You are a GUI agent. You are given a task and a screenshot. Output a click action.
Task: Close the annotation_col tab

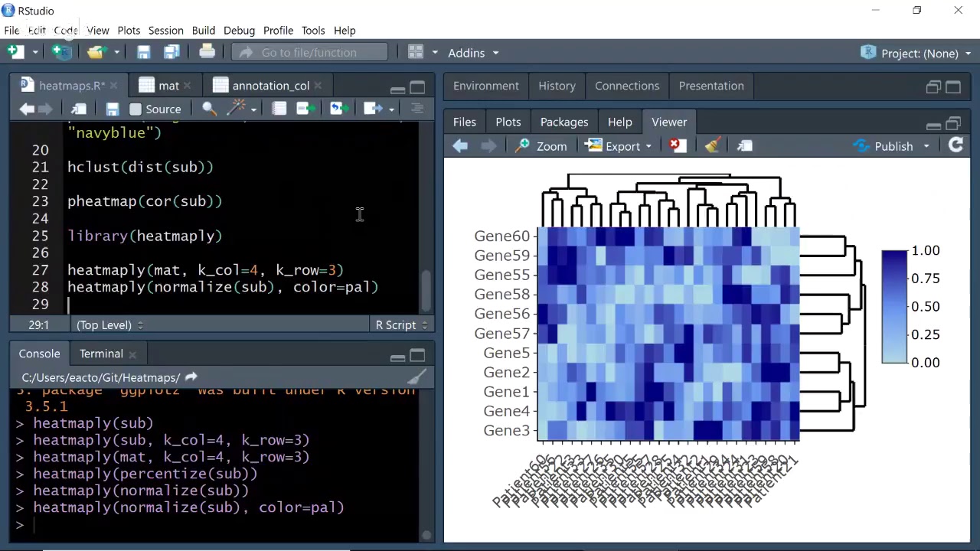coord(318,86)
